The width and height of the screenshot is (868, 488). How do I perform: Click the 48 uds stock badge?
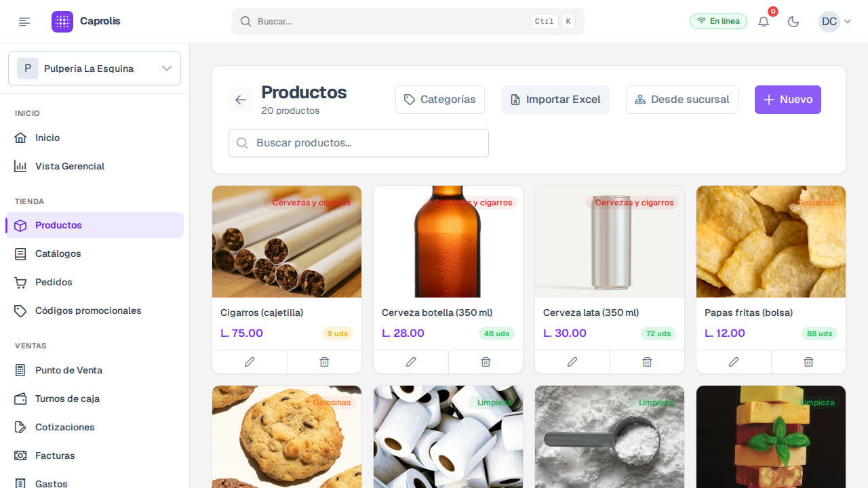[x=497, y=333]
